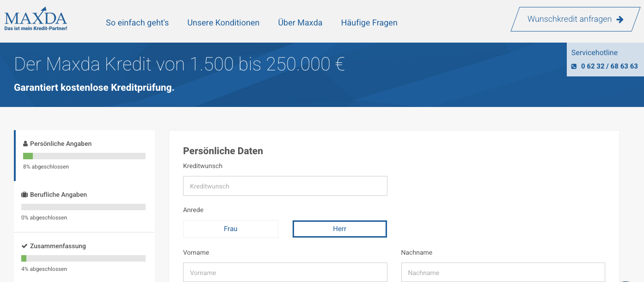644x282 pixels.
Task: Click the 'Der Maxda Kredit' headline
Action: [x=179, y=64]
